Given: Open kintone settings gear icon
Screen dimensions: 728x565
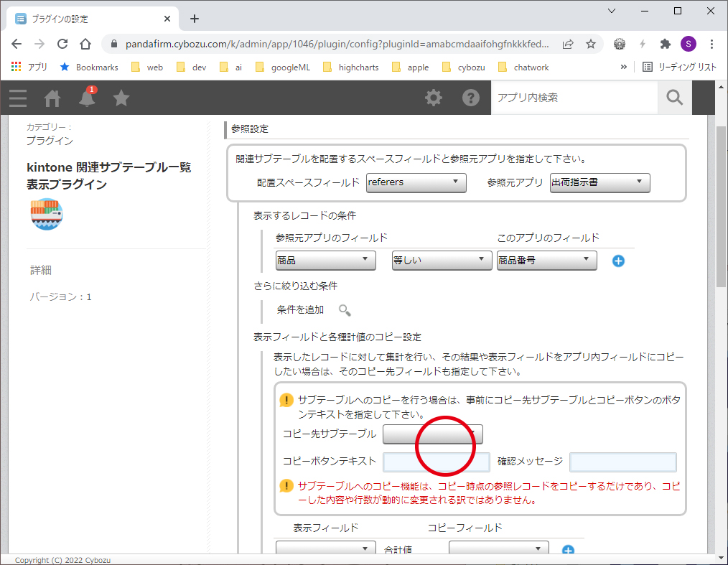Looking at the screenshot, I should [x=434, y=98].
